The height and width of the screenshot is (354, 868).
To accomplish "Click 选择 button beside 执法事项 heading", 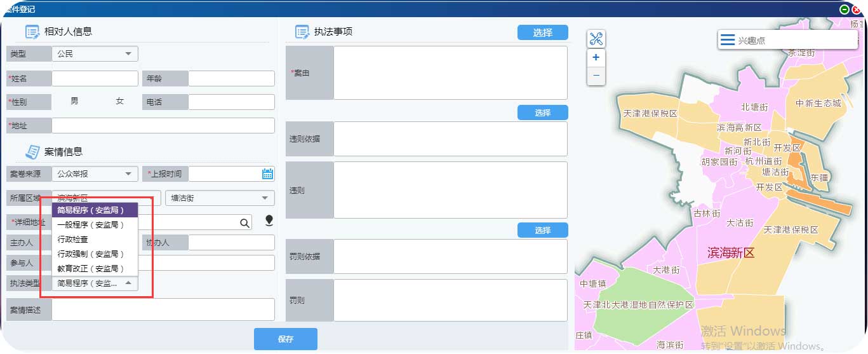I will pyautogui.click(x=542, y=33).
